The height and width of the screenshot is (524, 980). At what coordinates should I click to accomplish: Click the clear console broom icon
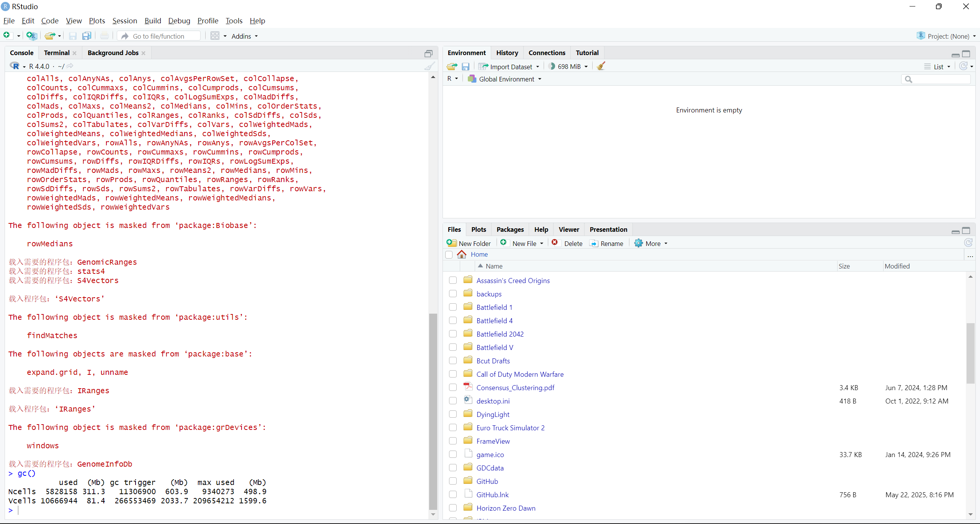430,66
